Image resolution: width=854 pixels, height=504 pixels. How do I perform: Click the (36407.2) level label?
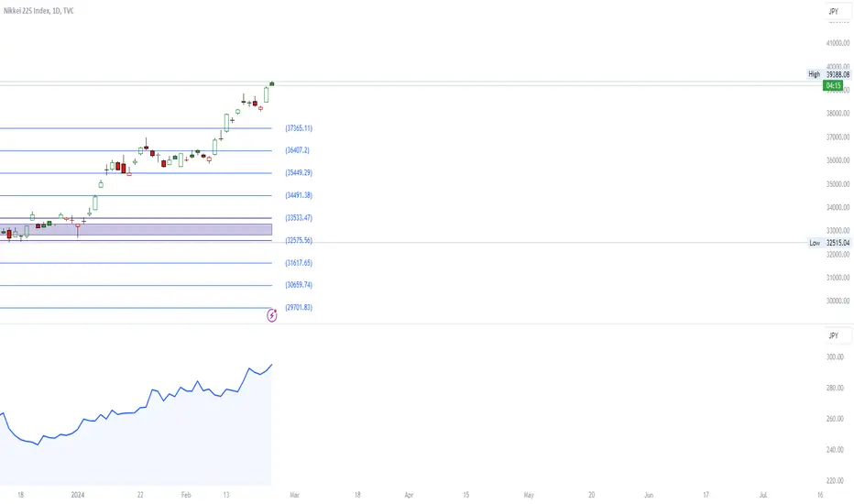point(298,150)
